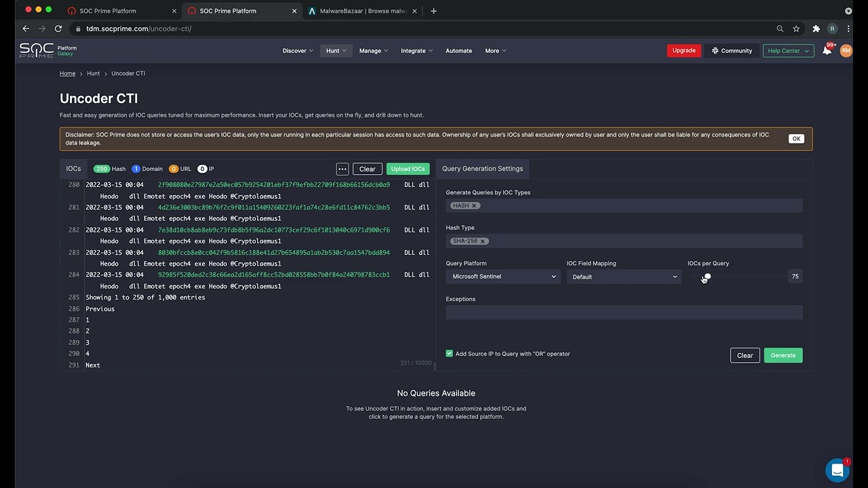Click the 'Previous' text on line 286
Viewport: 868px width, 488px height.
[x=100, y=309]
